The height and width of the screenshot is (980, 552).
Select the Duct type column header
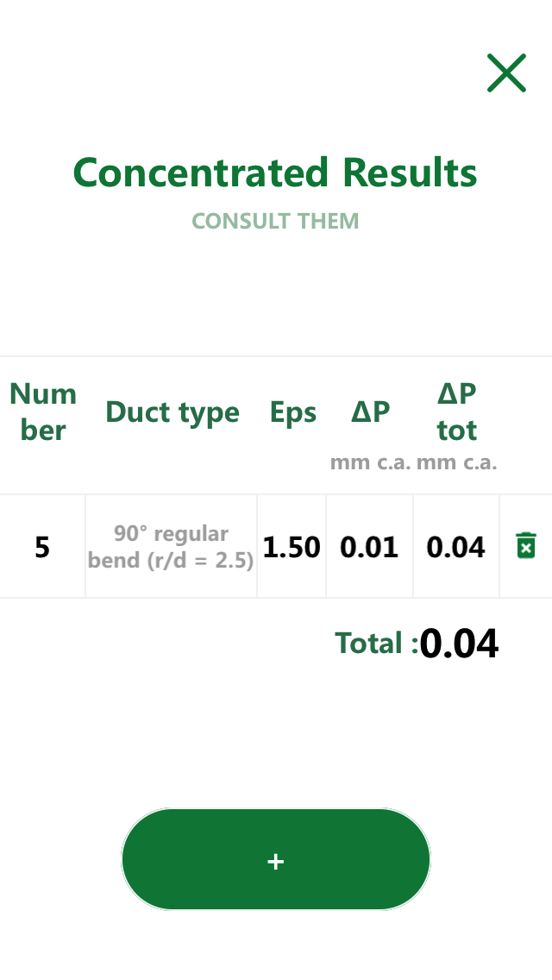coord(172,411)
